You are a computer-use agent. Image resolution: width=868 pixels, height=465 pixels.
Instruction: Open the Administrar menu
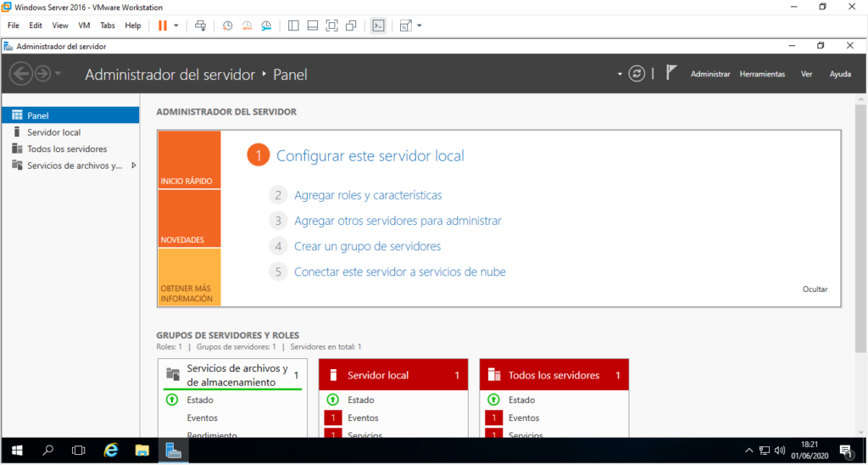pos(709,74)
